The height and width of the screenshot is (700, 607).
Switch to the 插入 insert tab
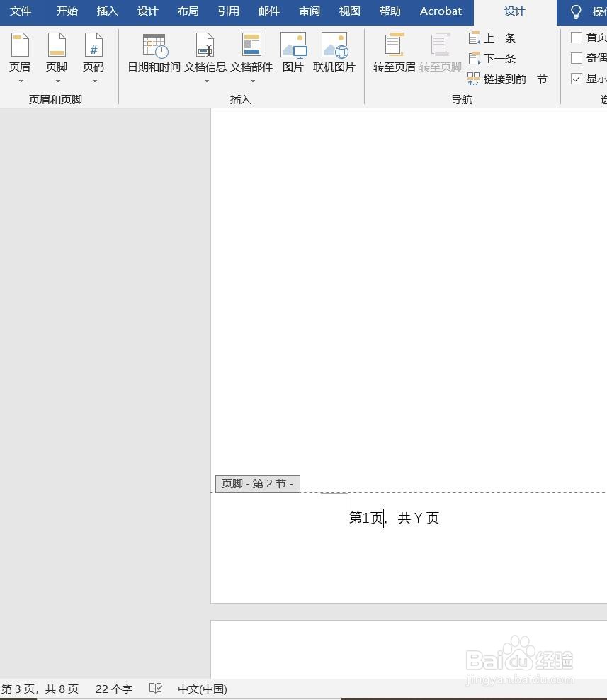tap(107, 11)
